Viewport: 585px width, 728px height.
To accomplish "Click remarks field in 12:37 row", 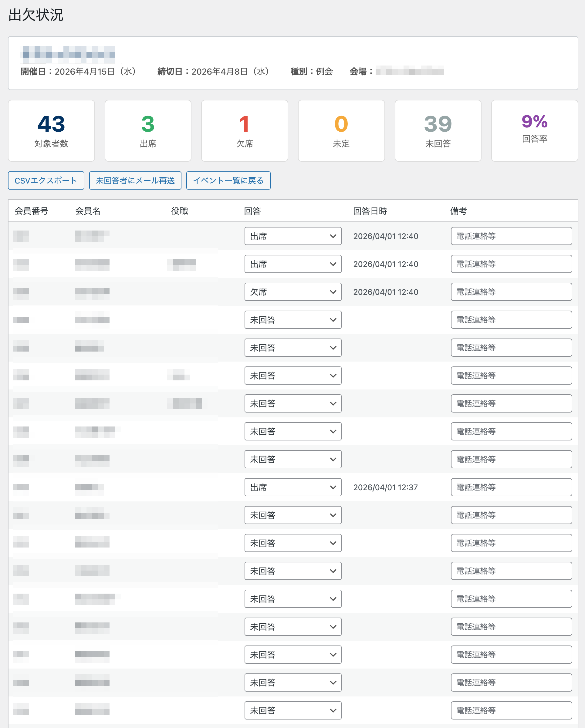I will (511, 487).
